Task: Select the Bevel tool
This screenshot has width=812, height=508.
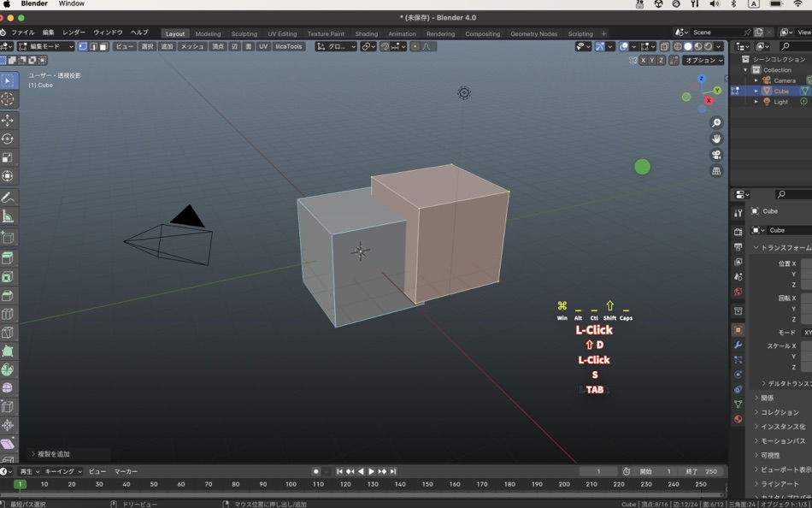Action: point(8,295)
